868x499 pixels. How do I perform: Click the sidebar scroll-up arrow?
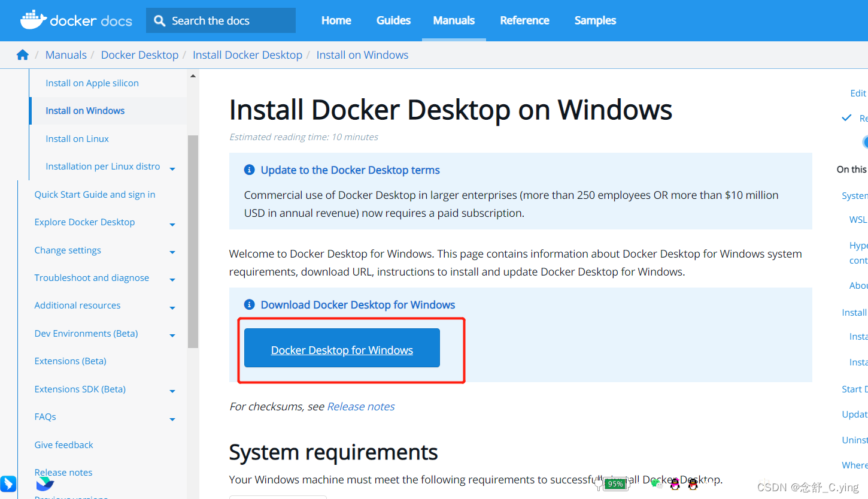193,76
